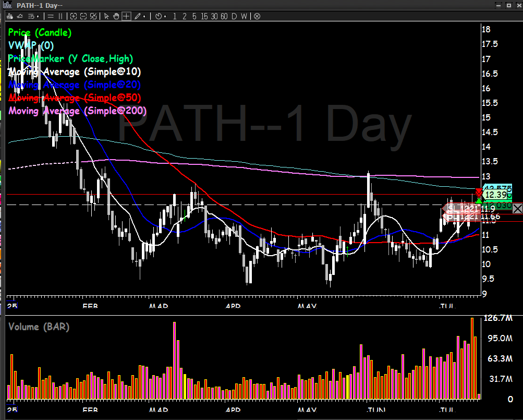Switch to the 1 minute timeframe
Image resolution: width=523 pixels, height=420 pixels.
175,16
